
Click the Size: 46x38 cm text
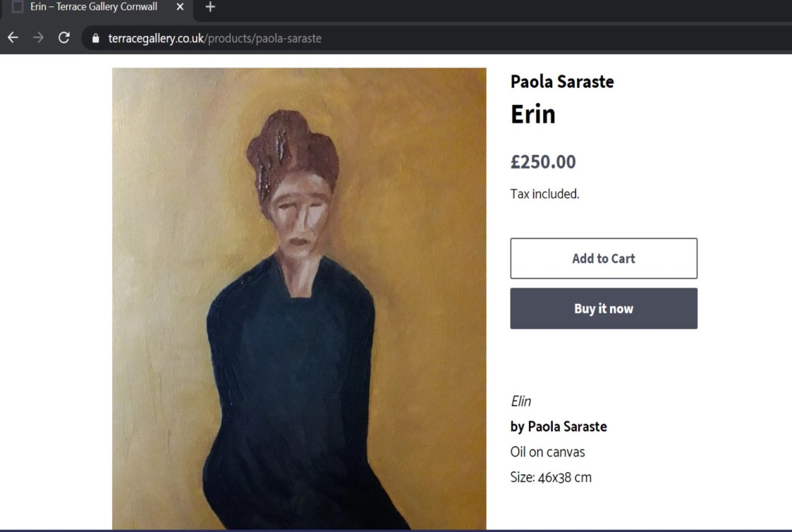point(550,478)
